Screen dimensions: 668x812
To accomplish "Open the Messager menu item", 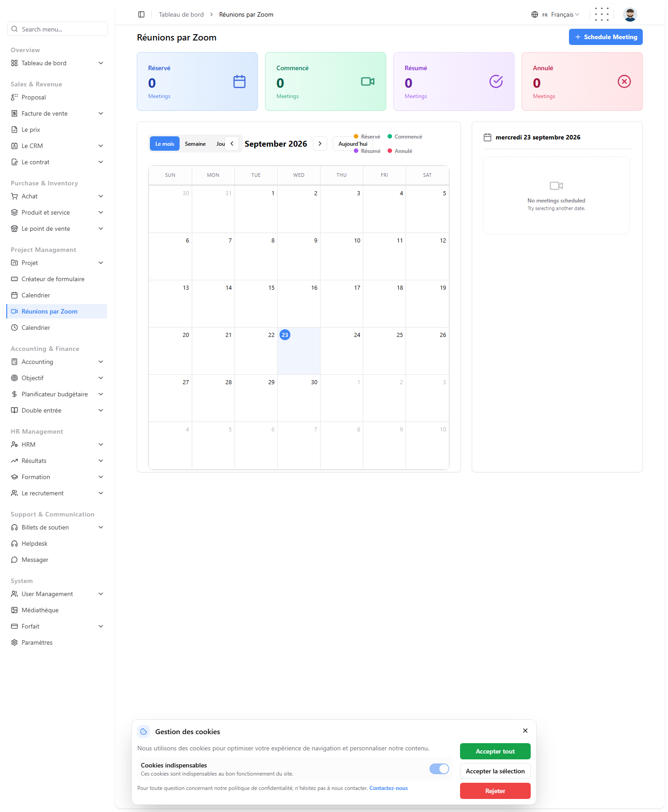I will 57,560.
